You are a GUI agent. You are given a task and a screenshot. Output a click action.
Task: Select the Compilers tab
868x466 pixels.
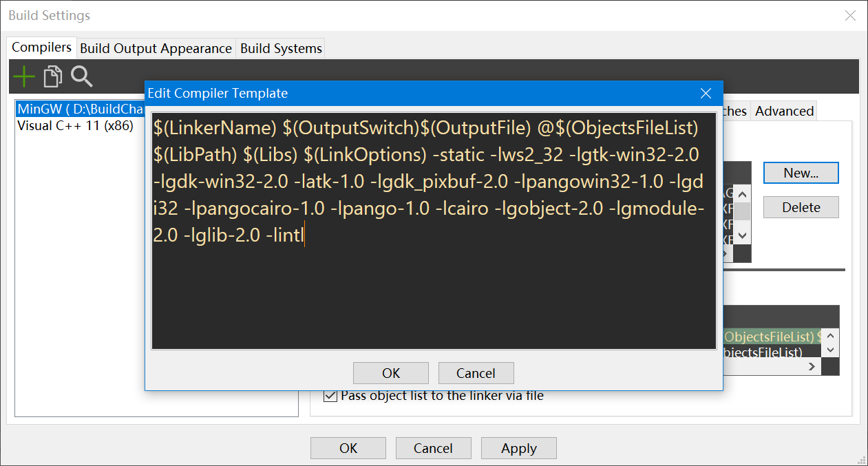(42, 47)
